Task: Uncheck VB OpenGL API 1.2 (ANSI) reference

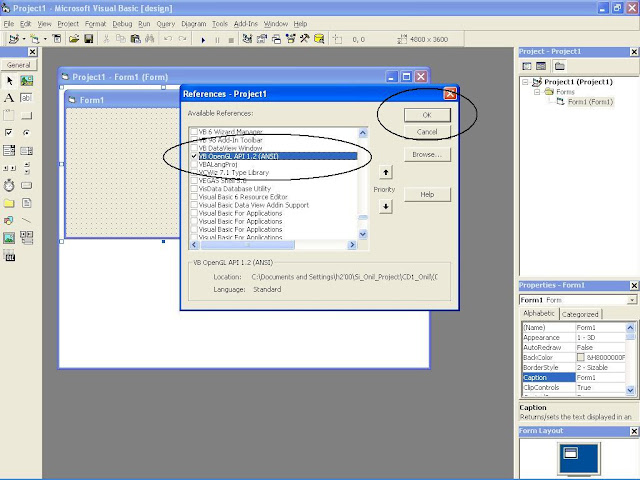Action: point(194,156)
